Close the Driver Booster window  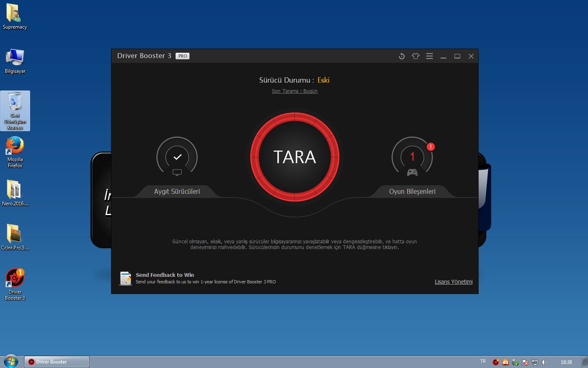(x=471, y=56)
